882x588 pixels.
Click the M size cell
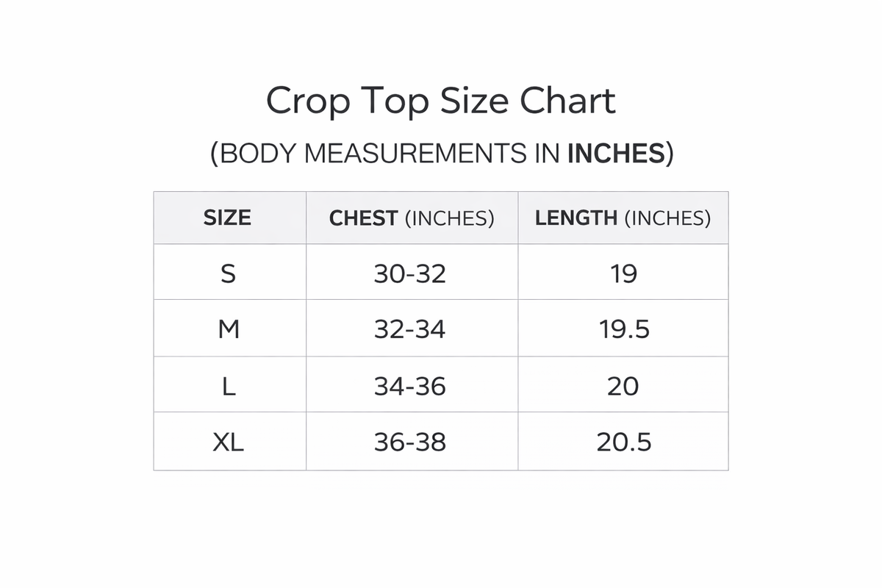(229, 330)
